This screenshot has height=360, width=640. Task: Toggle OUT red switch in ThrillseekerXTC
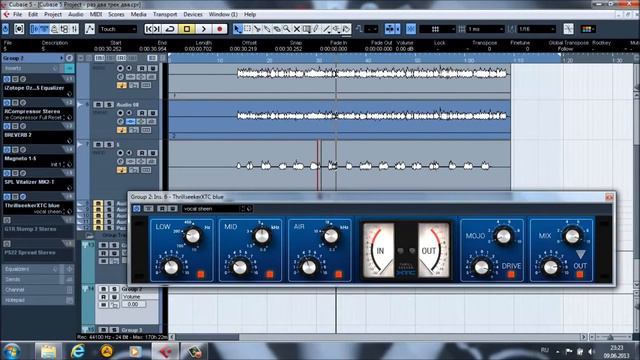point(580,275)
